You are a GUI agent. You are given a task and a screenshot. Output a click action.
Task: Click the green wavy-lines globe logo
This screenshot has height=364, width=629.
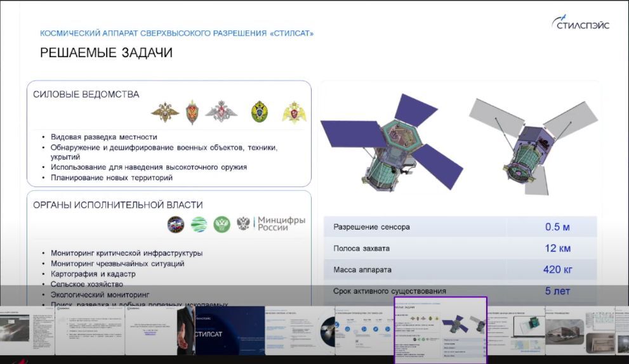(199, 224)
